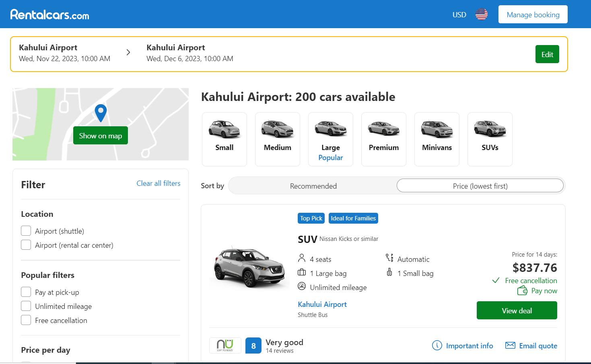The height and width of the screenshot is (364, 591).
Task: Select the Premium car category
Action: click(384, 139)
